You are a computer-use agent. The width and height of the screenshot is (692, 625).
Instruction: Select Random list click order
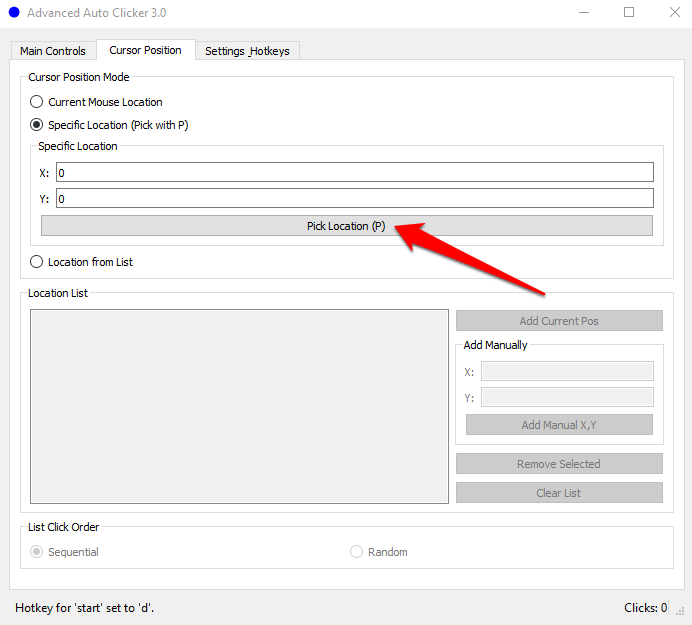coord(379,552)
